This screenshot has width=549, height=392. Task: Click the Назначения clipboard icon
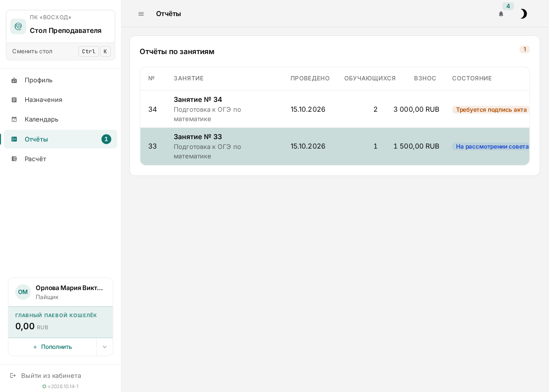click(14, 100)
